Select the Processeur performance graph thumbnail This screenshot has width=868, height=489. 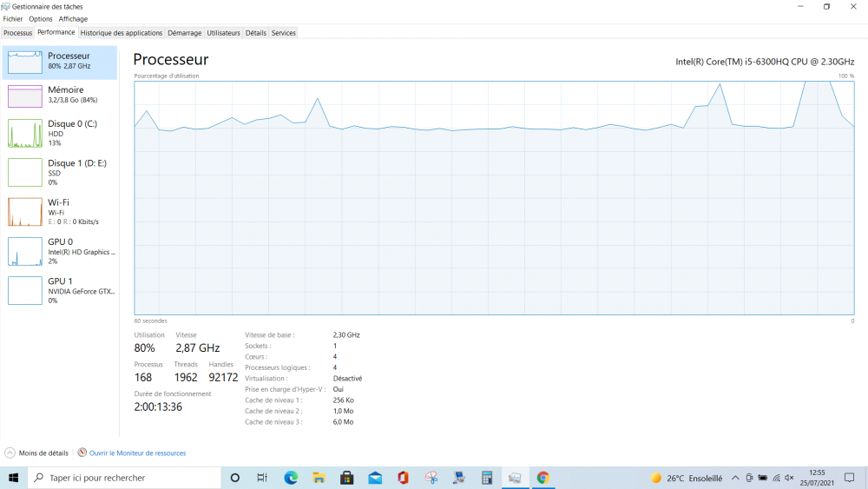pos(25,62)
